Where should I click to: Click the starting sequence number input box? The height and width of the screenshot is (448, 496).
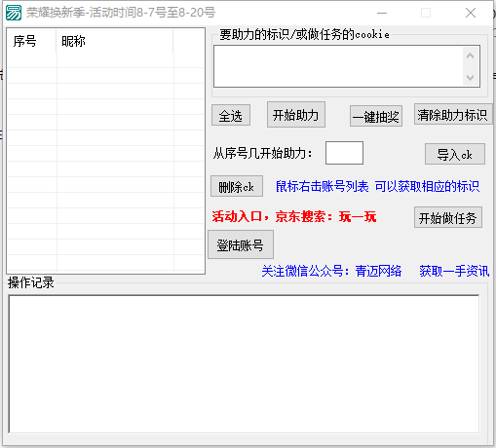(x=344, y=153)
